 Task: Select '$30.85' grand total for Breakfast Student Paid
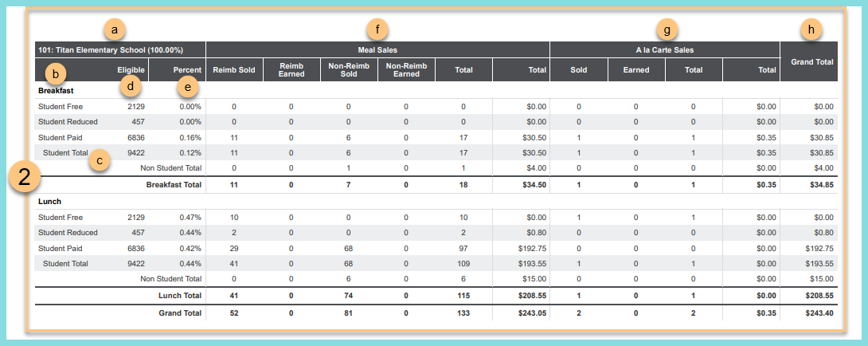(821, 137)
